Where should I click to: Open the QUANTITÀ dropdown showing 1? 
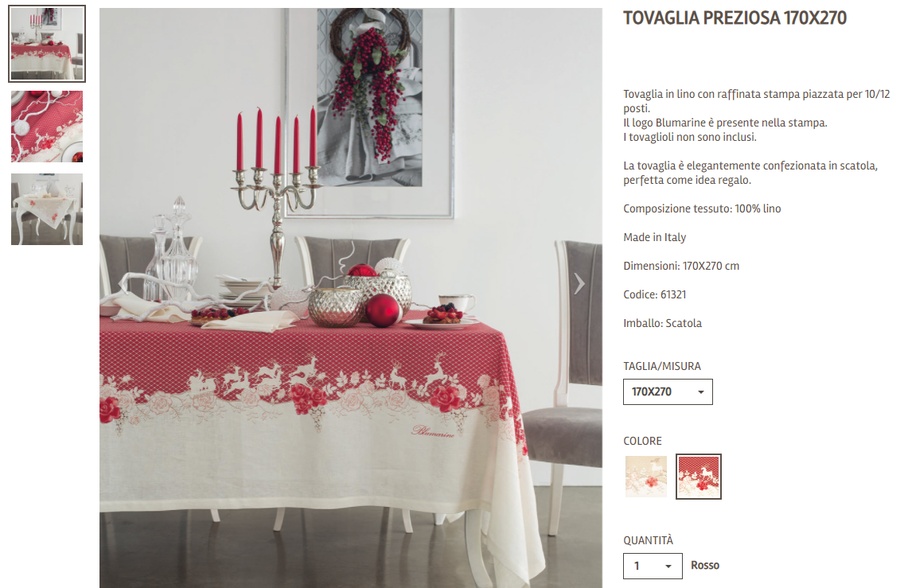click(653, 566)
